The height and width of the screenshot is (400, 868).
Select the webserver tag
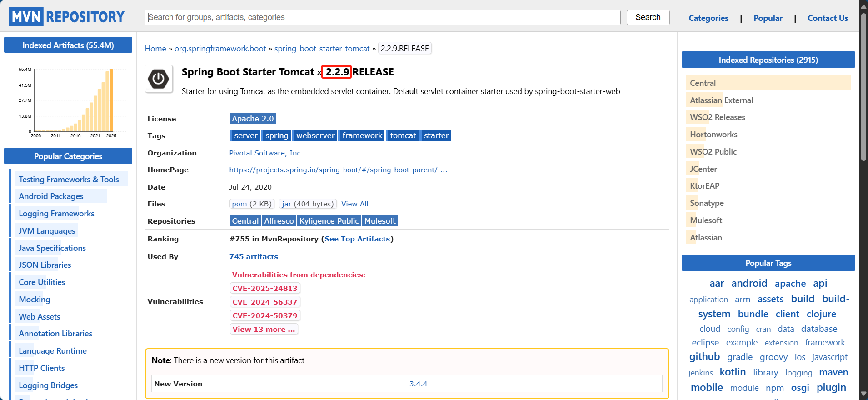coord(315,135)
